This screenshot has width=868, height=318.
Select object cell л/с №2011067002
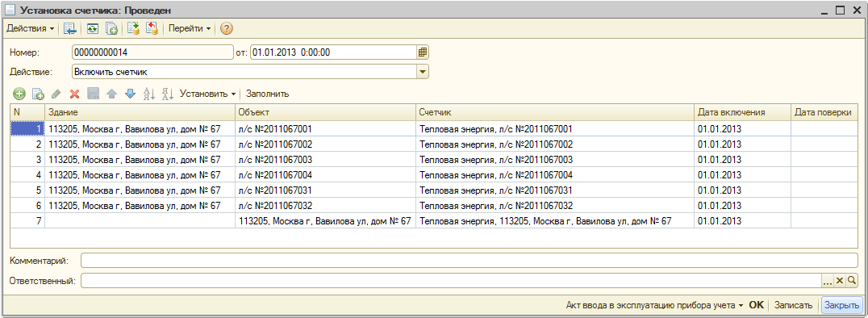326,144
